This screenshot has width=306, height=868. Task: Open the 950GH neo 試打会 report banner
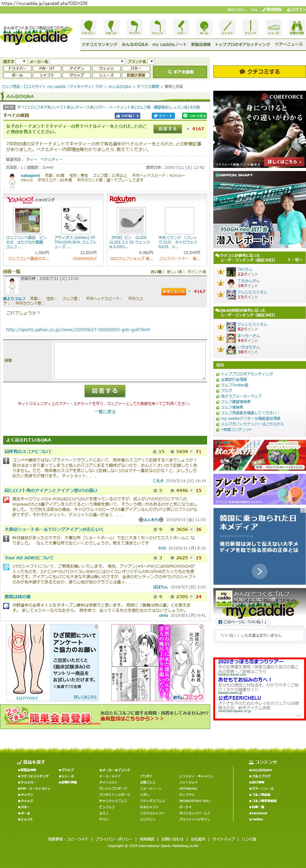coord(259,210)
